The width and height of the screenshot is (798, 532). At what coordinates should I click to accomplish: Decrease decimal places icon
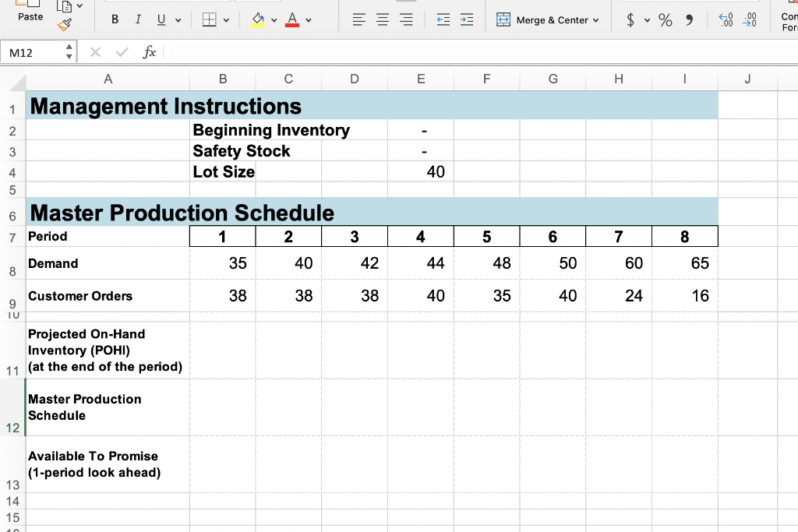(750, 19)
